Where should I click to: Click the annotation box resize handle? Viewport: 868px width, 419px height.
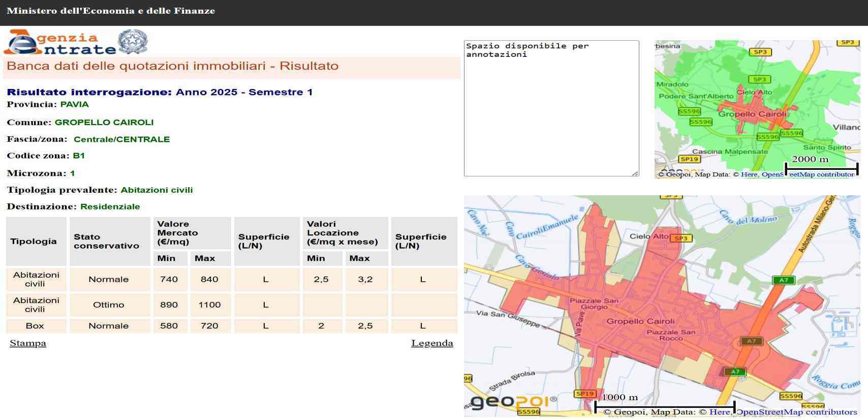click(635, 173)
